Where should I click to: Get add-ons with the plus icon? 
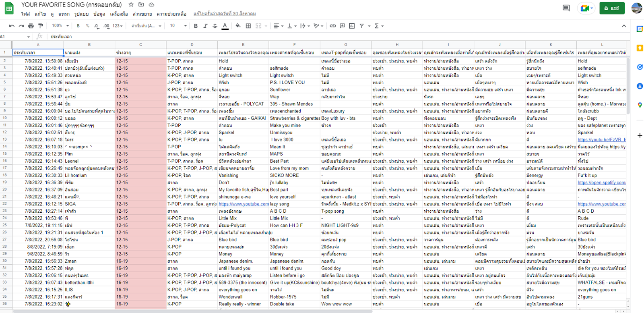[640, 135]
